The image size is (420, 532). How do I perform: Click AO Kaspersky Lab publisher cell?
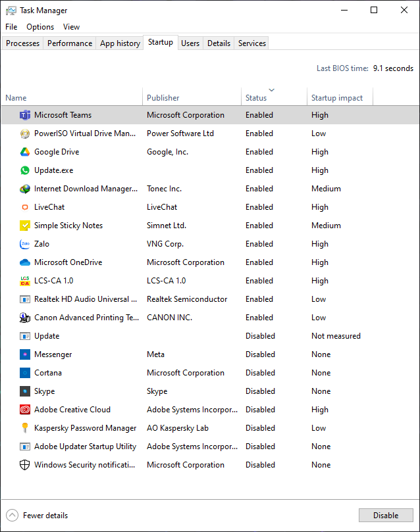pyautogui.click(x=178, y=428)
